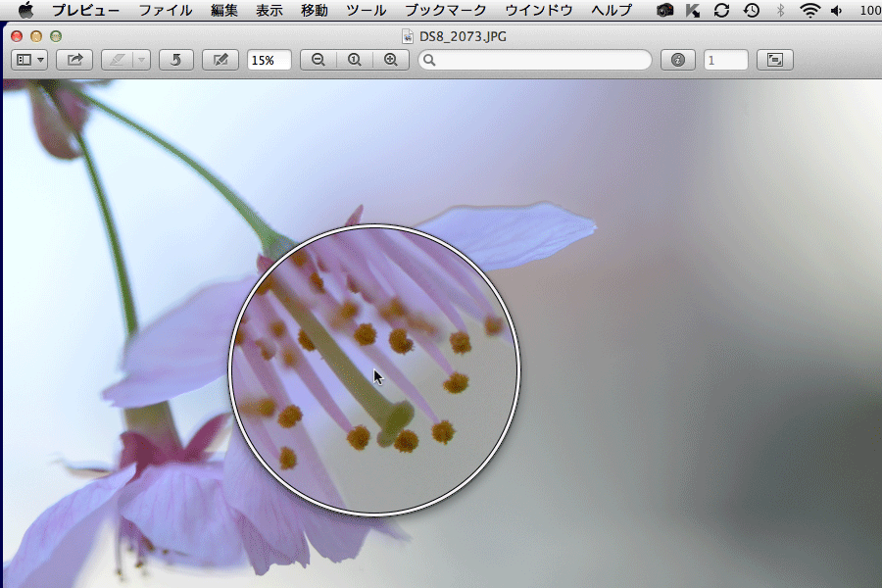Rotate the image with rotate button

click(x=175, y=60)
